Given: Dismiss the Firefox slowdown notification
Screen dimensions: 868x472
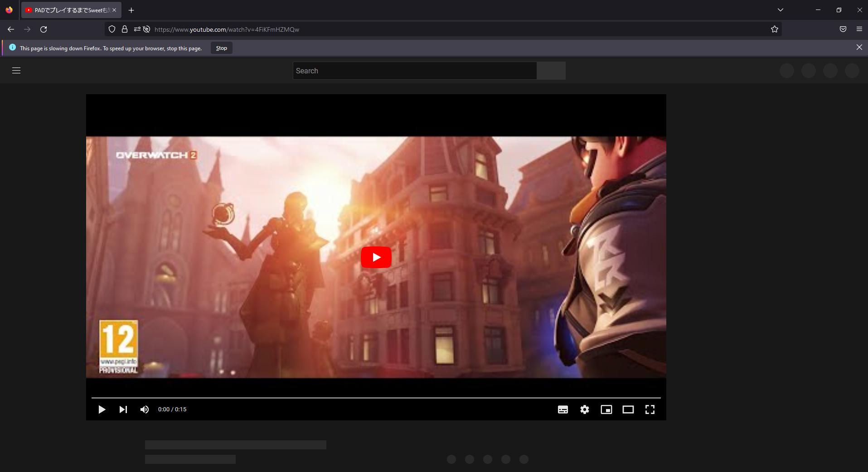Looking at the screenshot, I should tap(859, 47).
